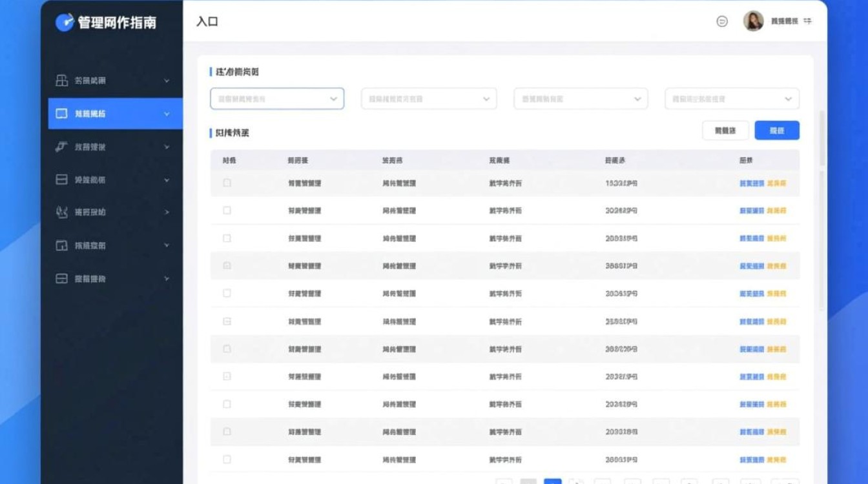
Task: Click the blue action link in the first row
Action: point(752,183)
